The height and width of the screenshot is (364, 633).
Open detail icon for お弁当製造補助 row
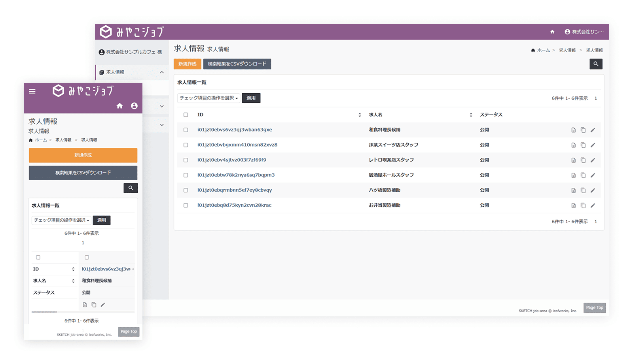tap(573, 206)
